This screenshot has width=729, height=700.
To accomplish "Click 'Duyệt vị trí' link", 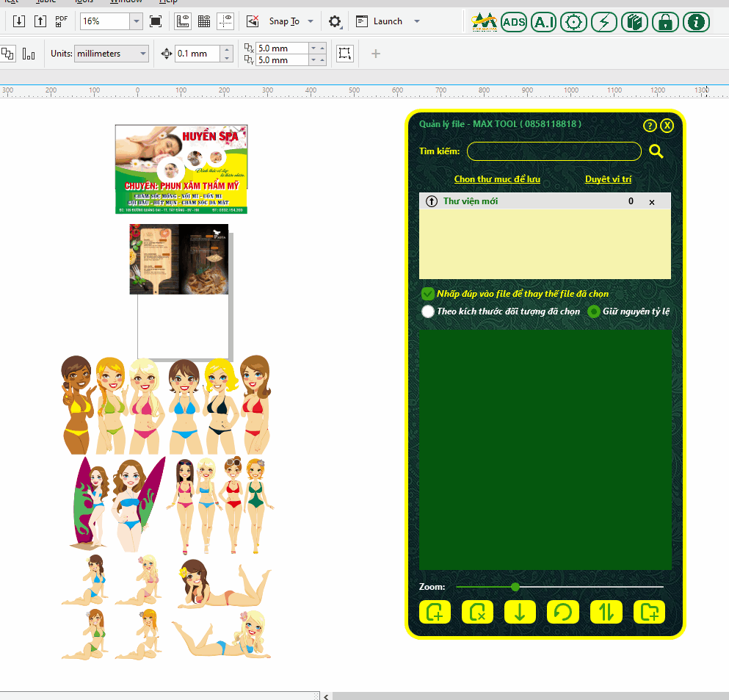I will (608, 179).
